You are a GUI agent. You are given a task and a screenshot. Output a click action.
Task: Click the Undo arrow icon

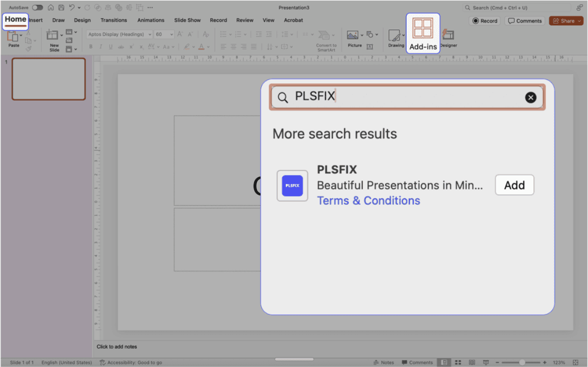coord(72,8)
